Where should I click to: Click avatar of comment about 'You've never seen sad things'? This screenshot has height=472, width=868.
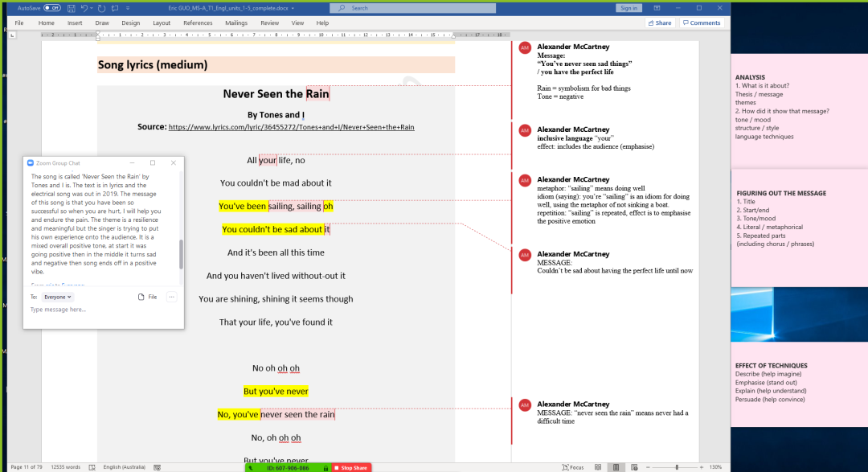[x=525, y=47]
